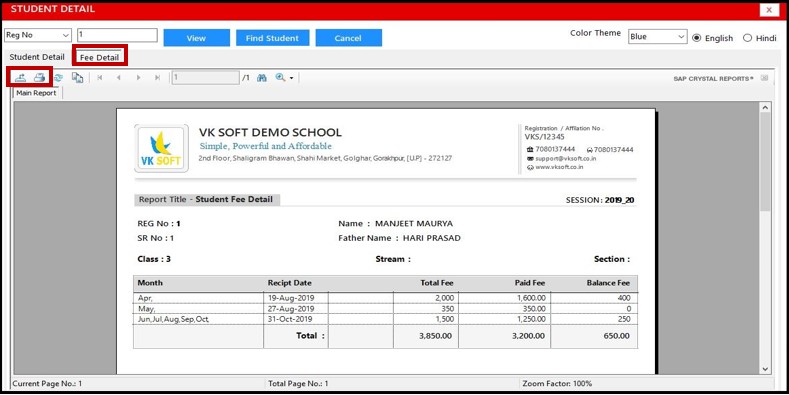The image size is (789, 395).
Task: Click father name HARI PRASAD
Action: tap(431, 238)
